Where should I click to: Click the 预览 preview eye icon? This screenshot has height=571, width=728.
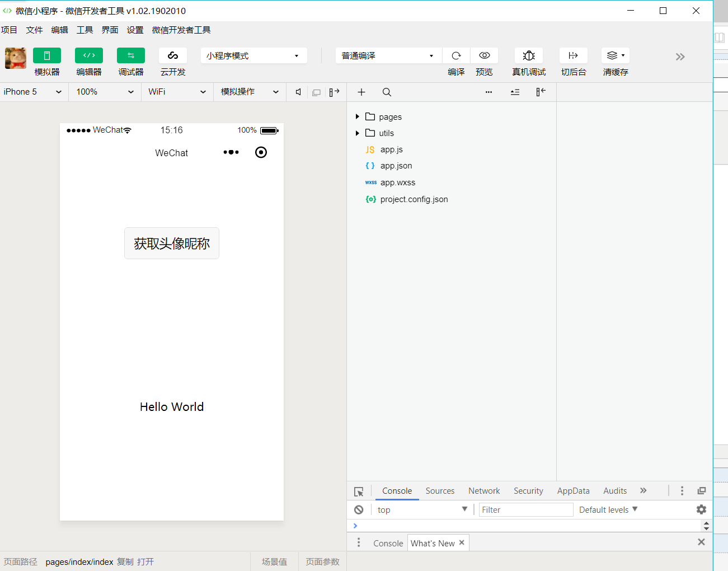[x=485, y=55]
